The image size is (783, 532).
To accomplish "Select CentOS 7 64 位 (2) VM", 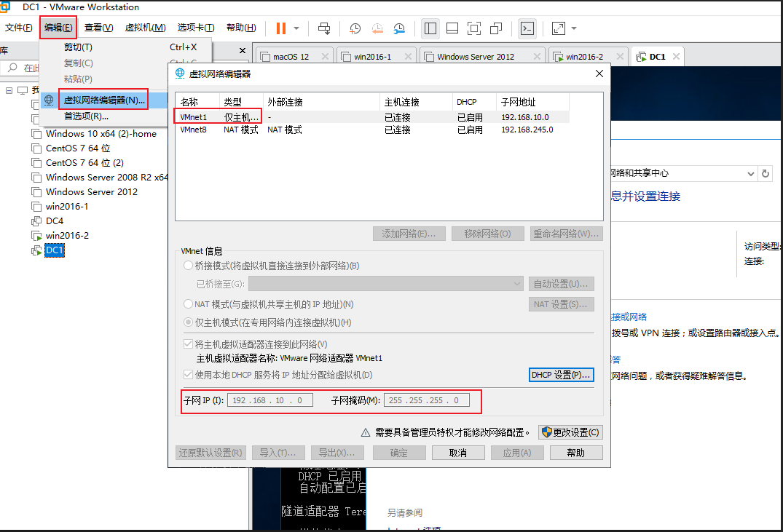I will coord(85,163).
